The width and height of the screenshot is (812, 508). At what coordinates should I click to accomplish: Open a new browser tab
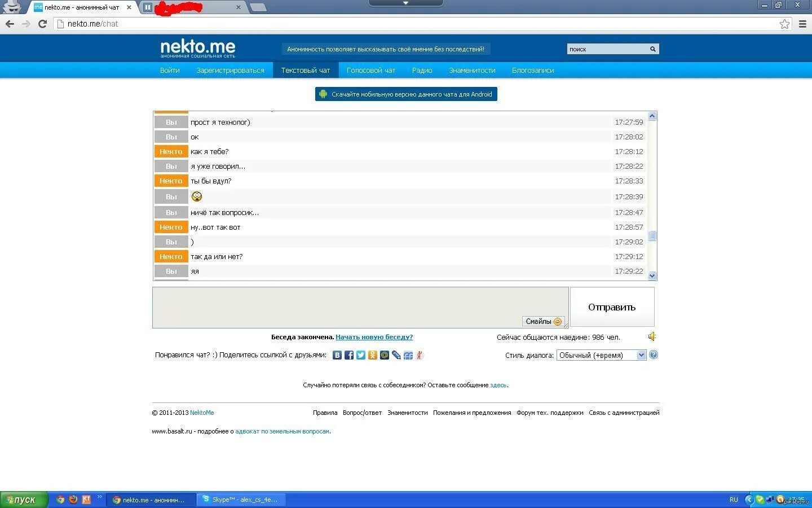[x=258, y=7]
